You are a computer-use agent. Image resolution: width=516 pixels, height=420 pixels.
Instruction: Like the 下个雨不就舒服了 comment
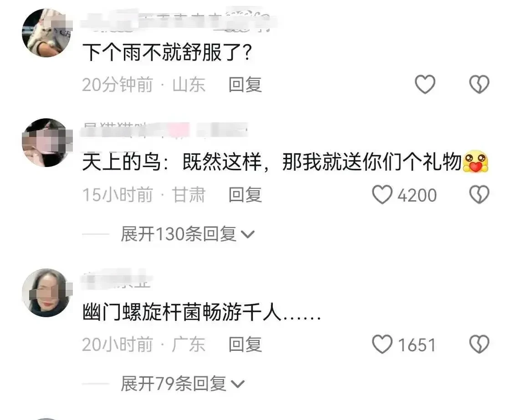coord(425,84)
